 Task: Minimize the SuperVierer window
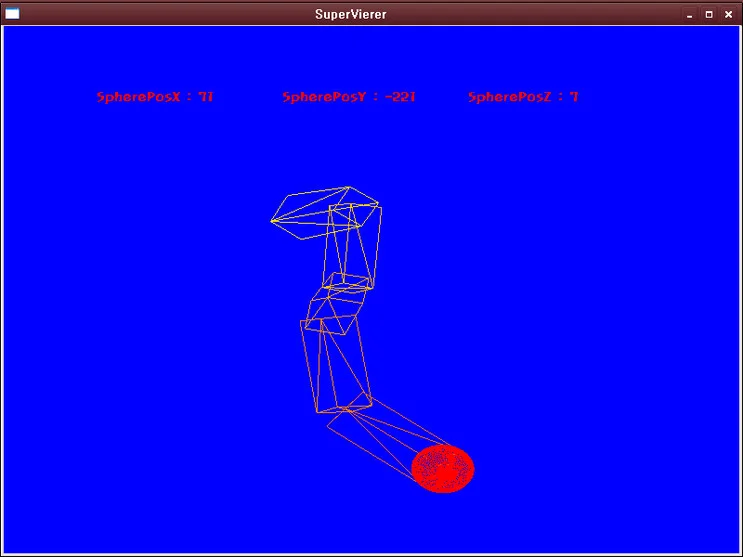pyautogui.click(x=689, y=15)
